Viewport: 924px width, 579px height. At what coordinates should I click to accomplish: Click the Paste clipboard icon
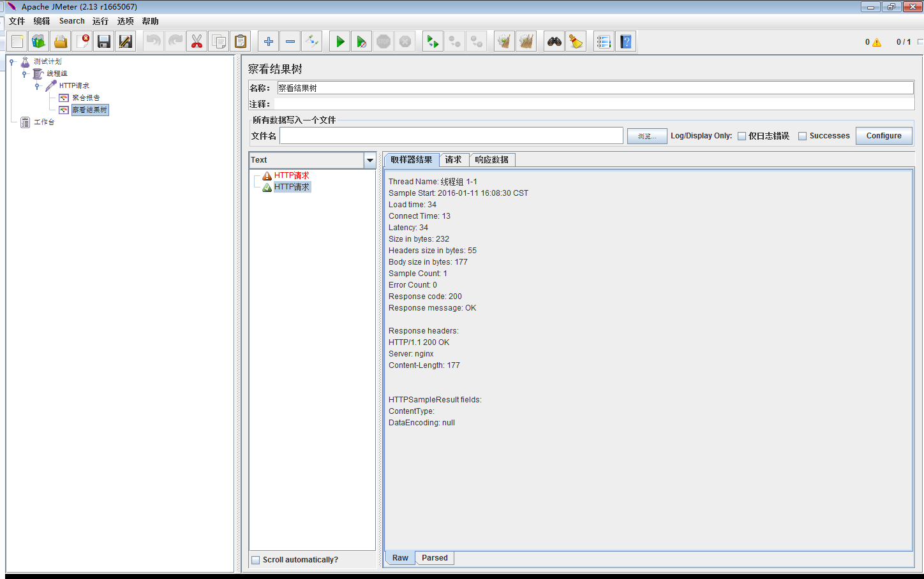click(x=241, y=41)
